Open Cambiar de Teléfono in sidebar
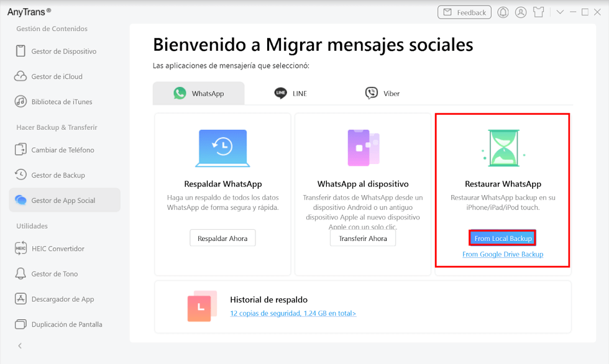 [x=65, y=150]
